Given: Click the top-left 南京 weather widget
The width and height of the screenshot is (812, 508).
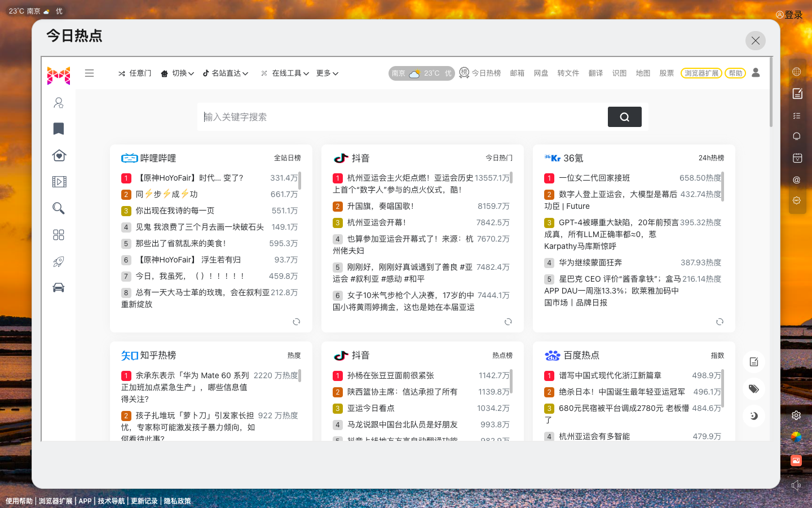Looking at the screenshot, I should pos(36,11).
